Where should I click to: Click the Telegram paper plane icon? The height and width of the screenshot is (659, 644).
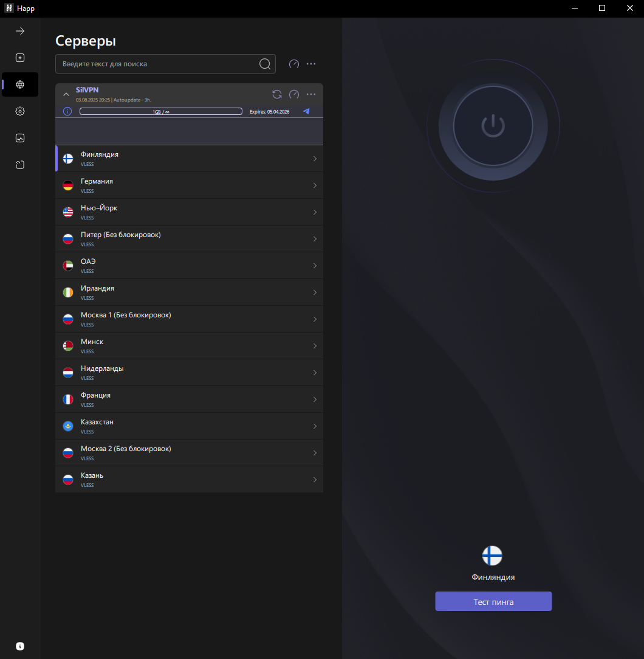click(306, 111)
